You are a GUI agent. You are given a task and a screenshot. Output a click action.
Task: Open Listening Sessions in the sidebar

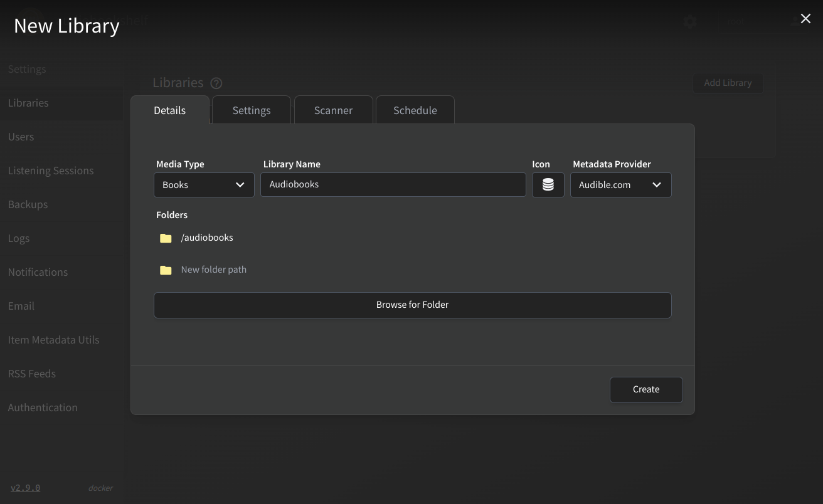pos(51,171)
